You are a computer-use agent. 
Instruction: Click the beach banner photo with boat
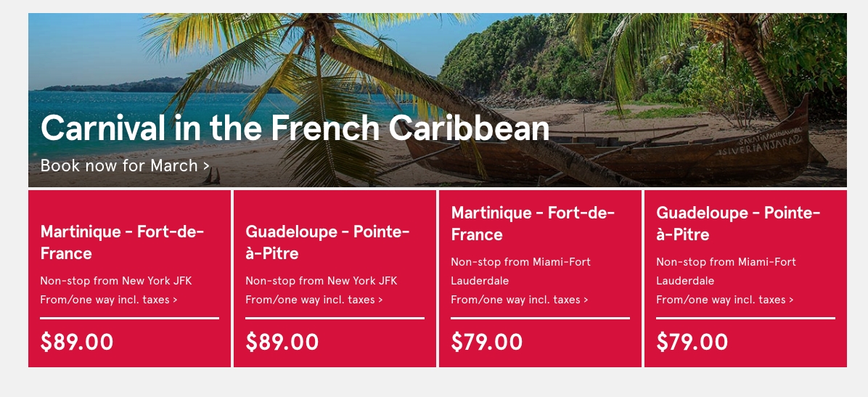point(438,100)
